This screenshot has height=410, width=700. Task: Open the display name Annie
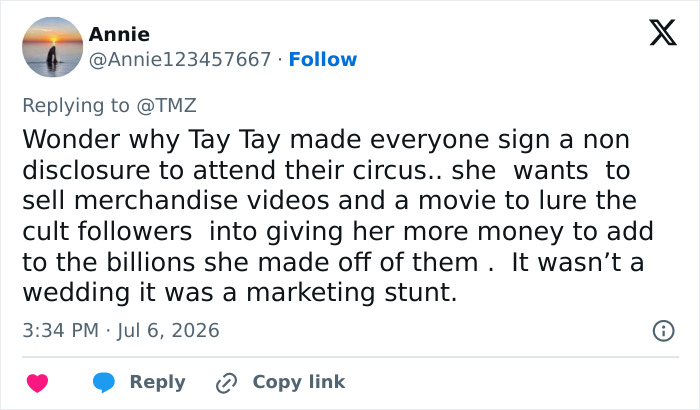click(119, 34)
